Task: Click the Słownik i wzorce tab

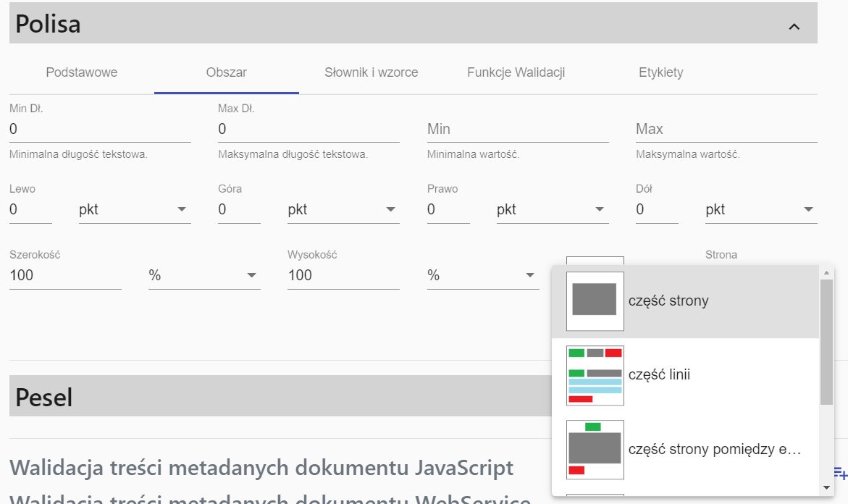Action: point(371,72)
